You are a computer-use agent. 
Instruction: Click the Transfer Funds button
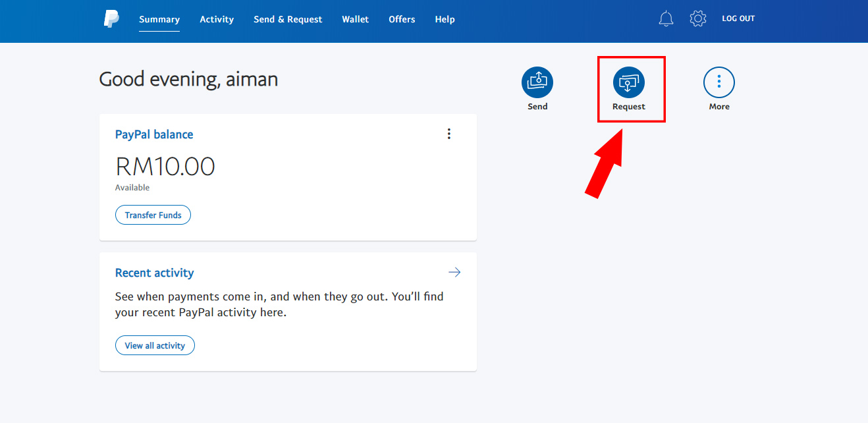pos(153,215)
